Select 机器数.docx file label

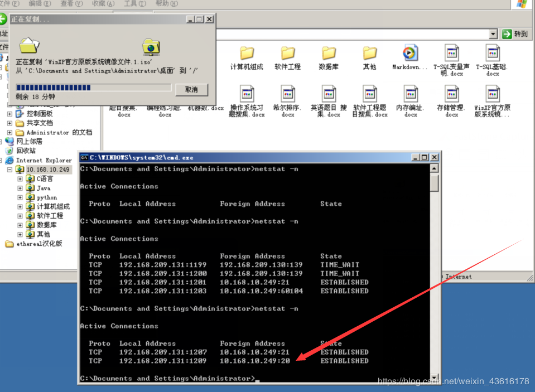[206, 108]
